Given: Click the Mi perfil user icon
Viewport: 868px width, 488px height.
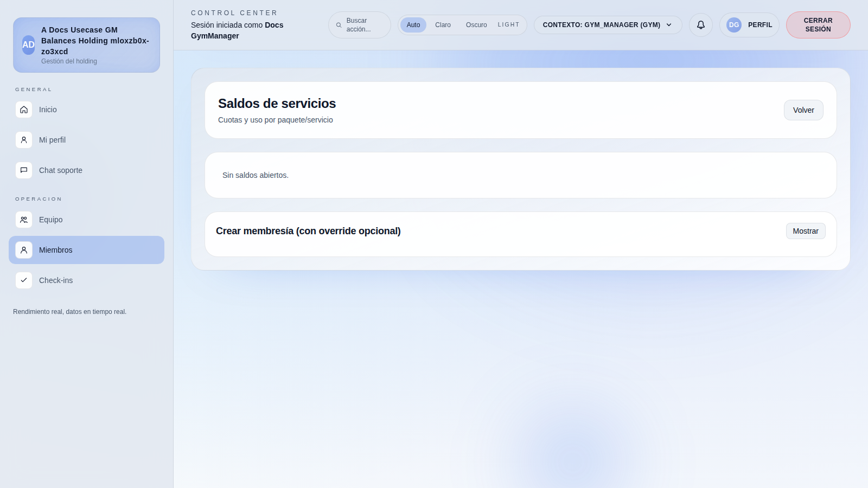Looking at the screenshot, I should [24, 140].
